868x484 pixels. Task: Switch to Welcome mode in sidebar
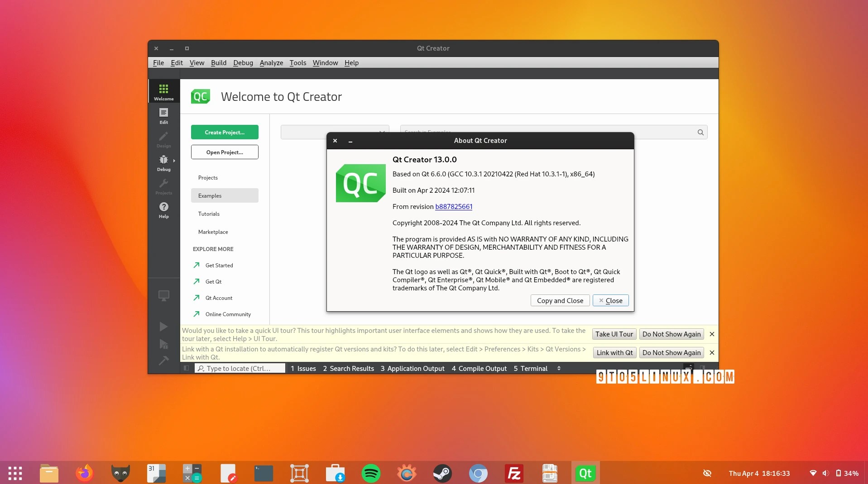click(x=163, y=92)
